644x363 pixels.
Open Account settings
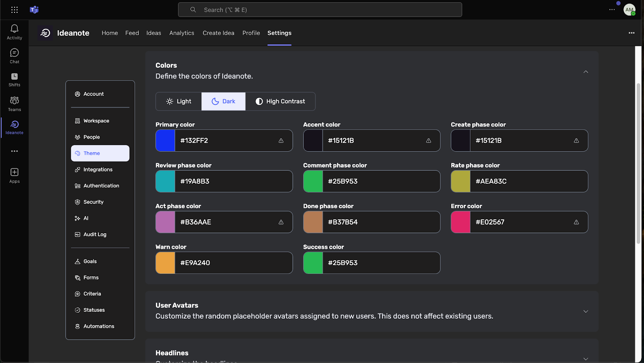pos(100,94)
